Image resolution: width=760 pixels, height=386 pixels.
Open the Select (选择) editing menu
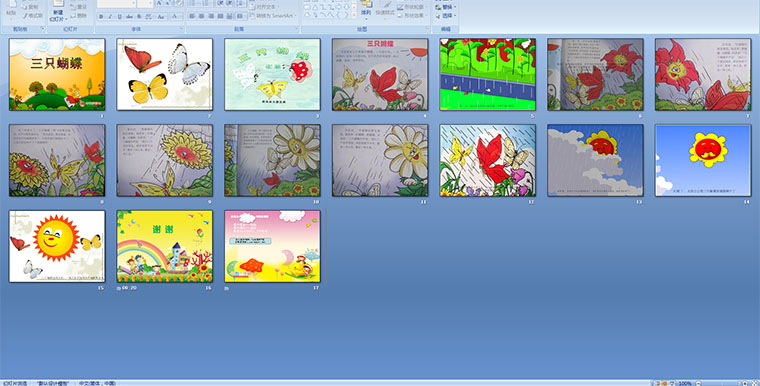click(x=445, y=15)
